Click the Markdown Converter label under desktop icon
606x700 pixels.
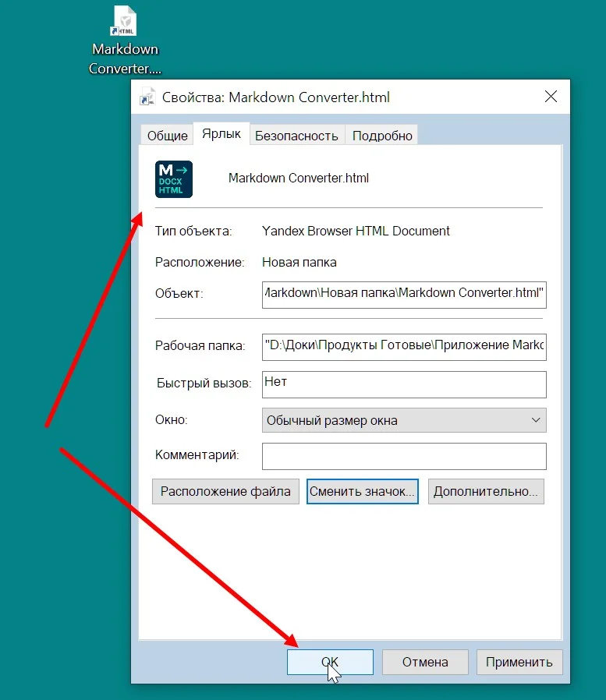(125, 58)
